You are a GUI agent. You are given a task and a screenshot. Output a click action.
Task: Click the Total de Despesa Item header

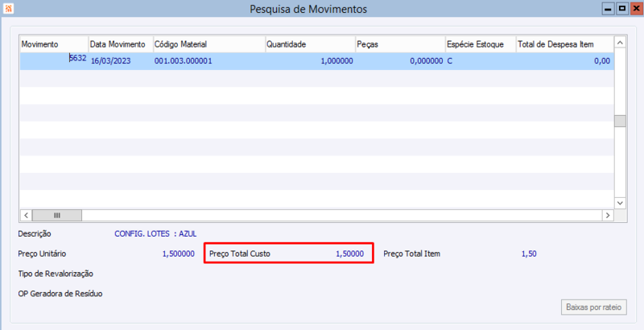point(565,44)
